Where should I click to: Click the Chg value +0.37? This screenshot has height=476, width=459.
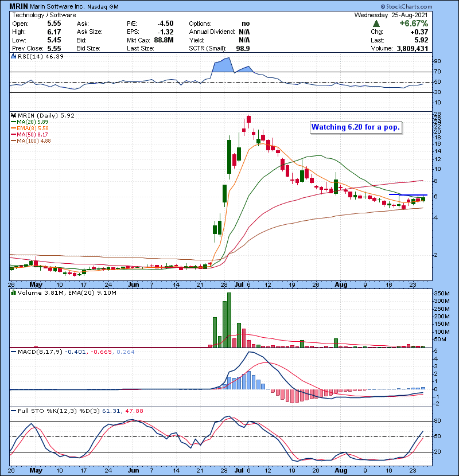[419, 32]
